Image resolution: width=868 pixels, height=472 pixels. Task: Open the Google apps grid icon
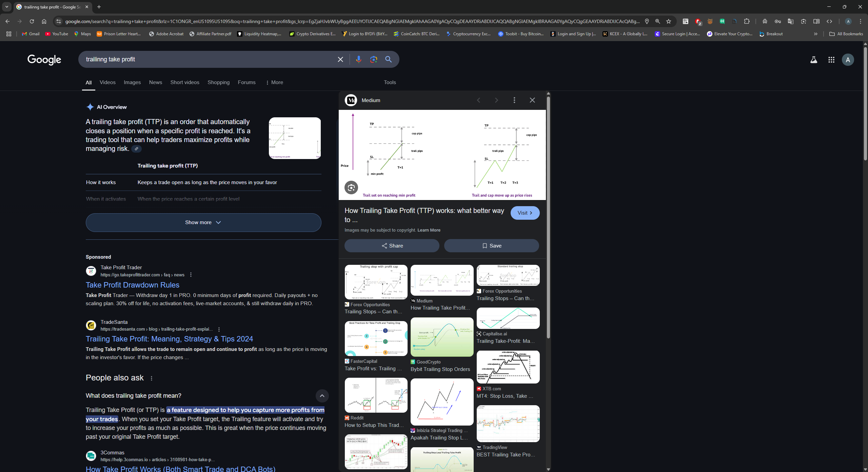click(831, 60)
